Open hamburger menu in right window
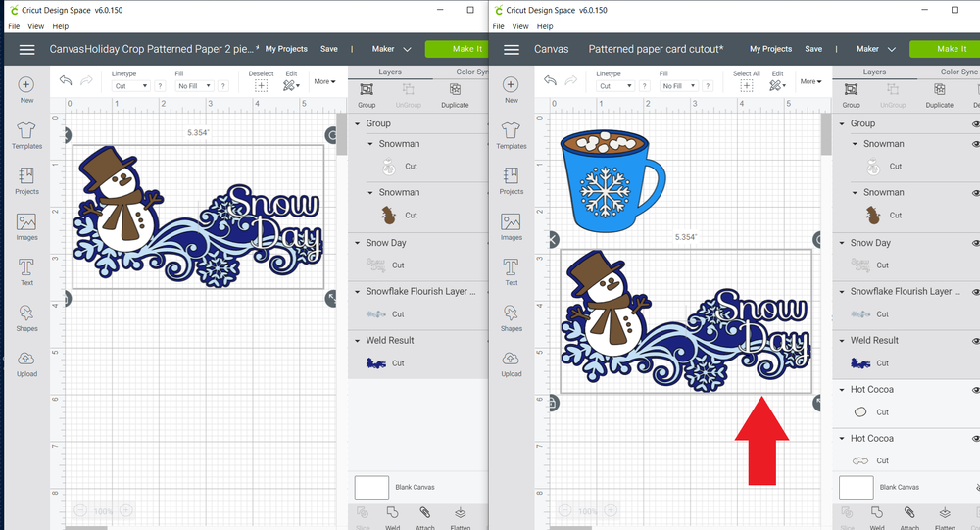This screenshot has width=980, height=530. (x=512, y=49)
